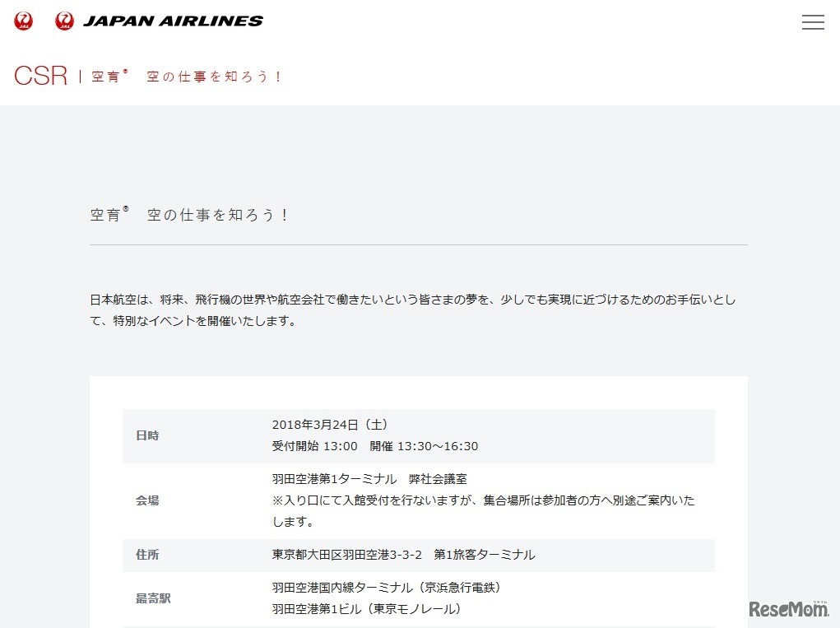Select the 空の仕事を知ろう！ breadcrumb entry
The image size is (840, 628).
tap(215, 76)
